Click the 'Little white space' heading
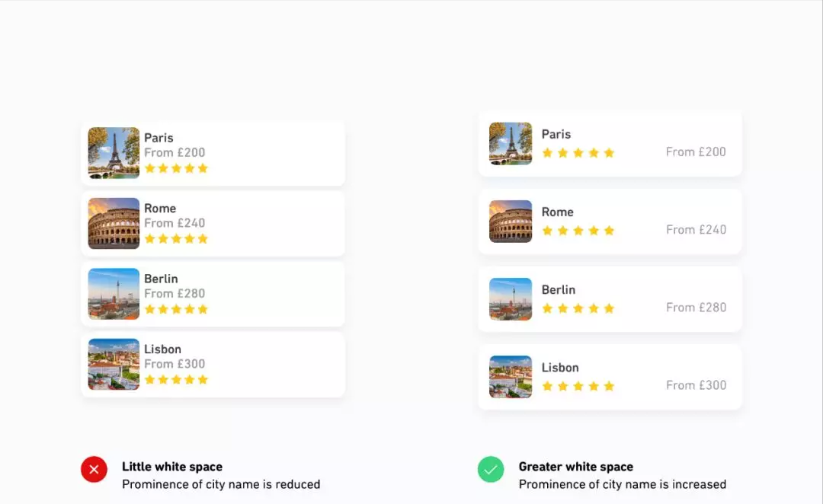This screenshot has height=504, width=823. 172,467
